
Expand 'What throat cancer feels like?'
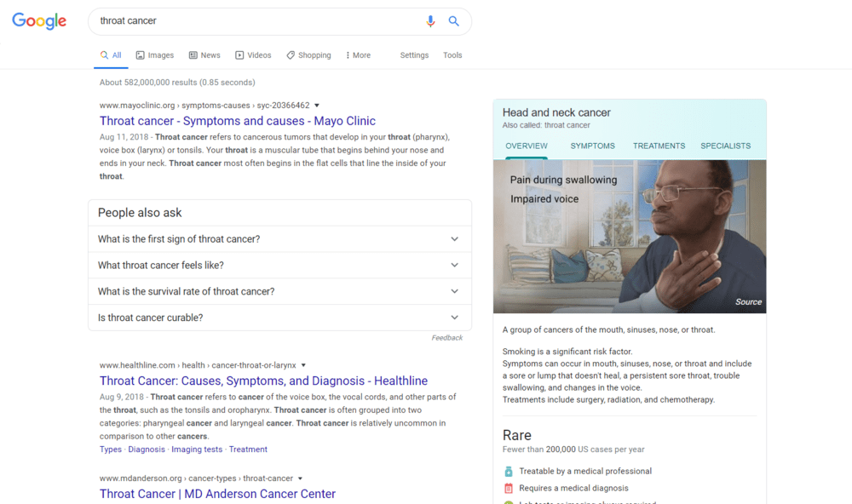[279, 265]
